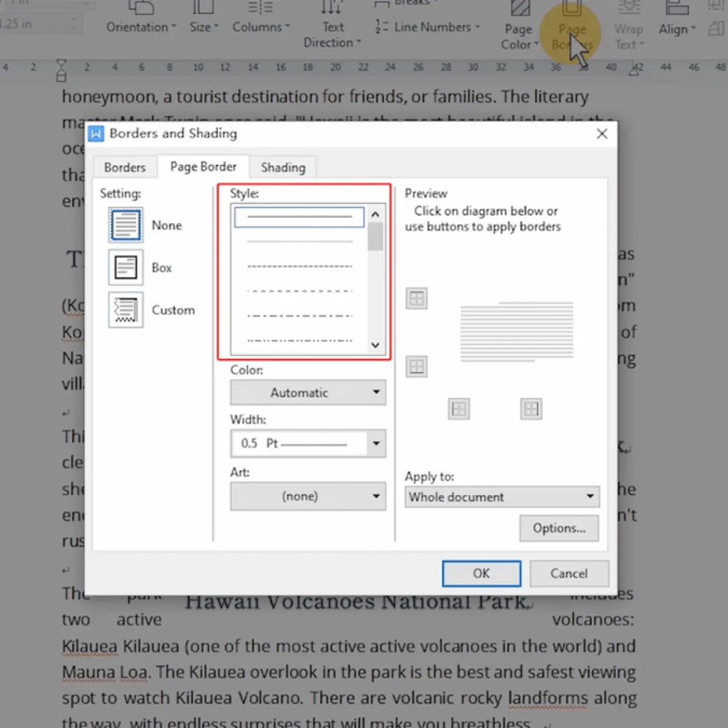Select the Box border setting icon

[x=126, y=268]
